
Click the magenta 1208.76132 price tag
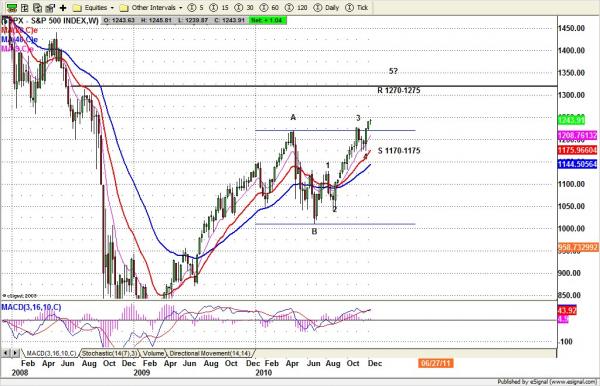pyautogui.click(x=577, y=135)
